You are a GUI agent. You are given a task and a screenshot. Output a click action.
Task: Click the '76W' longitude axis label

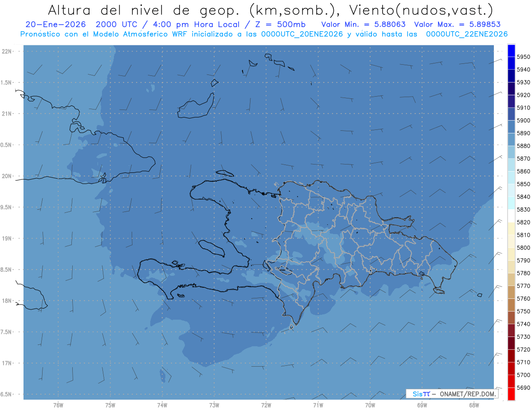point(58,405)
